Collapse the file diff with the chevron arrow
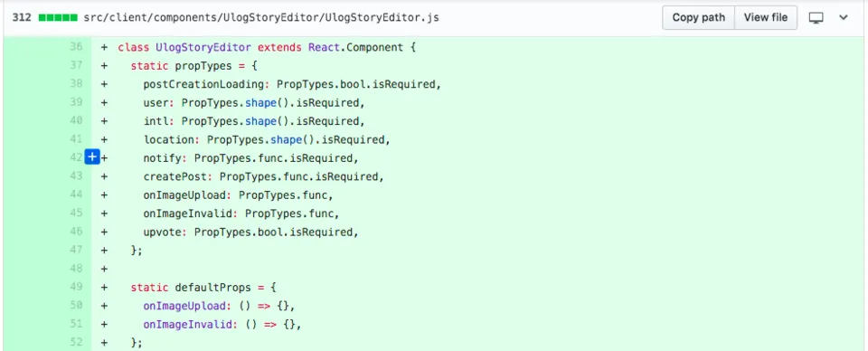 [x=843, y=18]
